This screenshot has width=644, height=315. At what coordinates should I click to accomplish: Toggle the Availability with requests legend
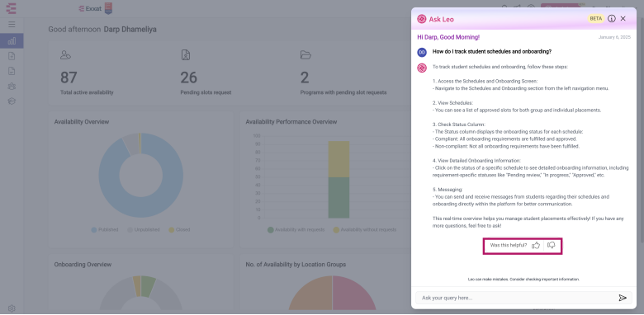(x=296, y=230)
